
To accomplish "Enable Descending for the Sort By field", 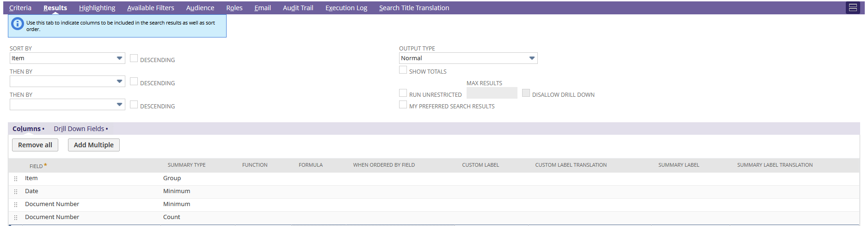I will 134,58.
